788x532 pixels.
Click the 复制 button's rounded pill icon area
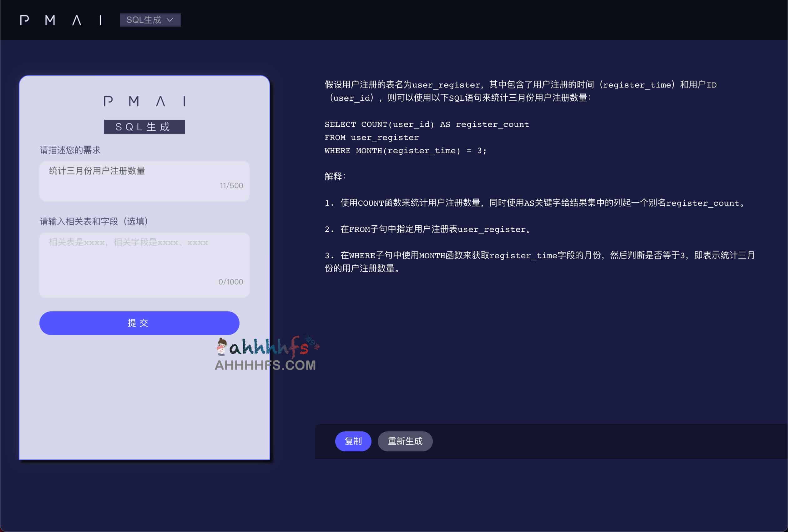click(x=353, y=441)
